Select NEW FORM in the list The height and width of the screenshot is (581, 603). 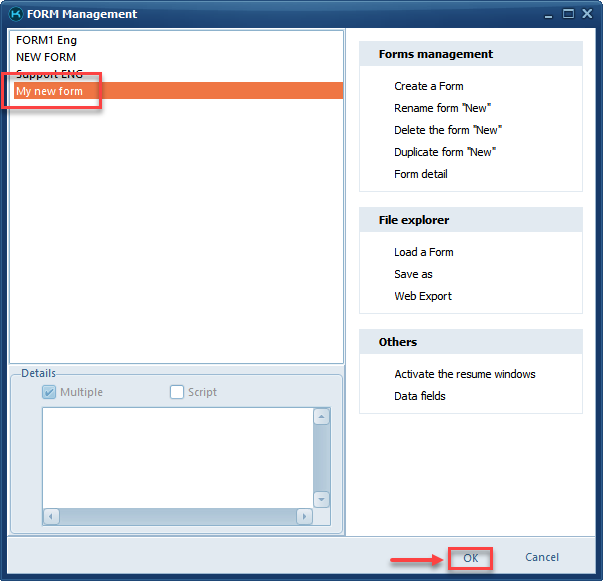[46, 57]
